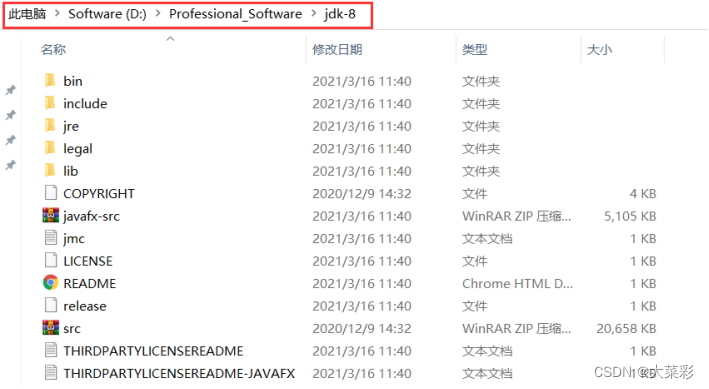Image resolution: width=709 pixels, height=389 pixels.
Task: Select the file name README
Action: (x=90, y=284)
